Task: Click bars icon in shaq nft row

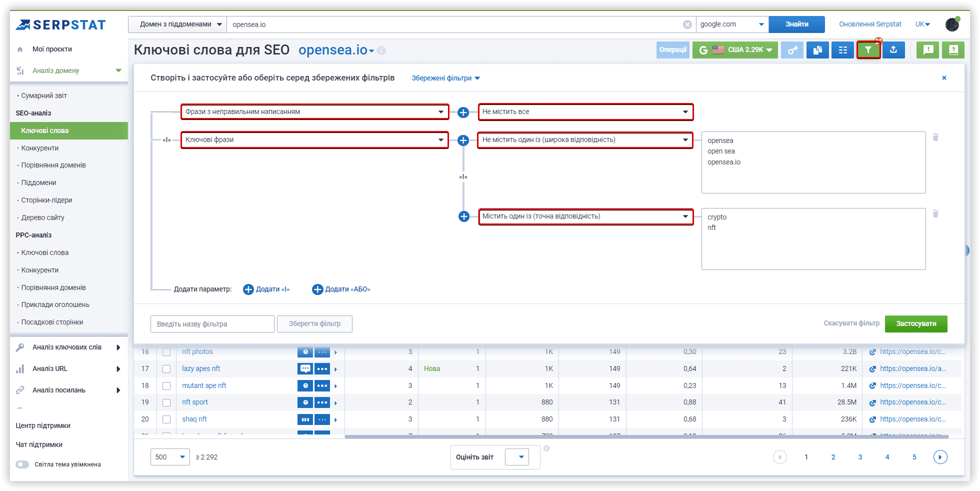Action: coord(305,419)
